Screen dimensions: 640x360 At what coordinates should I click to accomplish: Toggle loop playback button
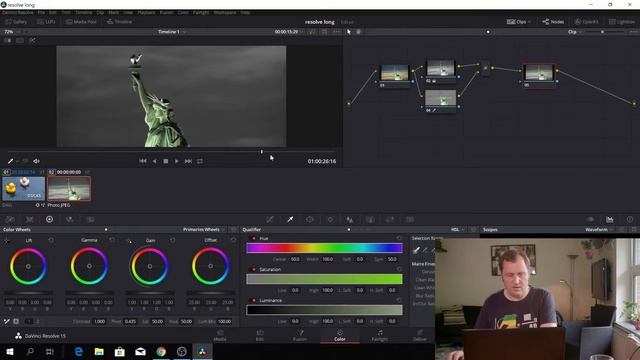[200, 161]
